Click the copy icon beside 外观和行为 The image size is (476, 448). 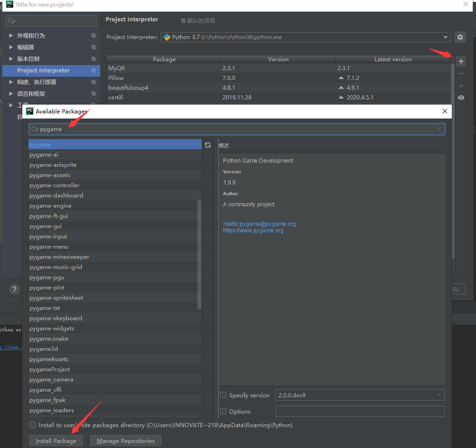pos(93,35)
